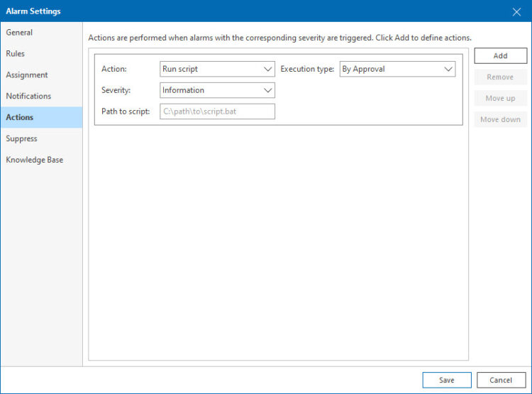The height and width of the screenshot is (394, 532).
Task: Switch to the Rules tab
Action: (x=16, y=54)
